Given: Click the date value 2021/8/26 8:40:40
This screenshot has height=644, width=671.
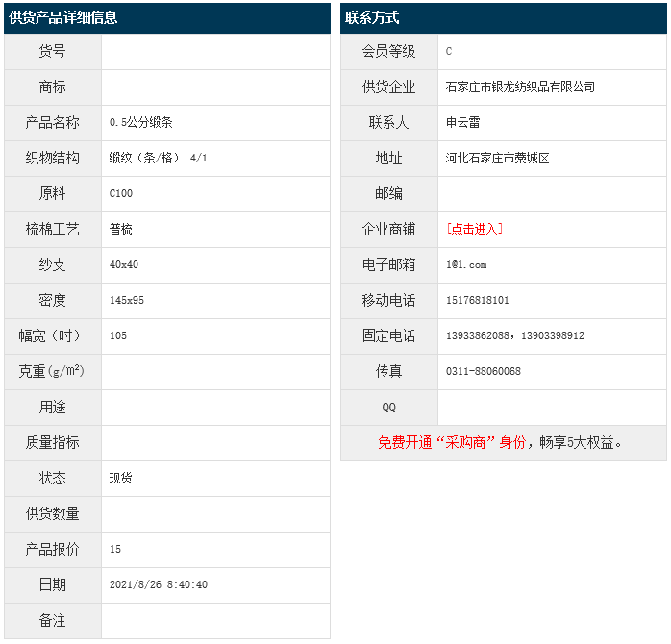Looking at the screenshot, I should pyautogui.click(x=159, y=584).
